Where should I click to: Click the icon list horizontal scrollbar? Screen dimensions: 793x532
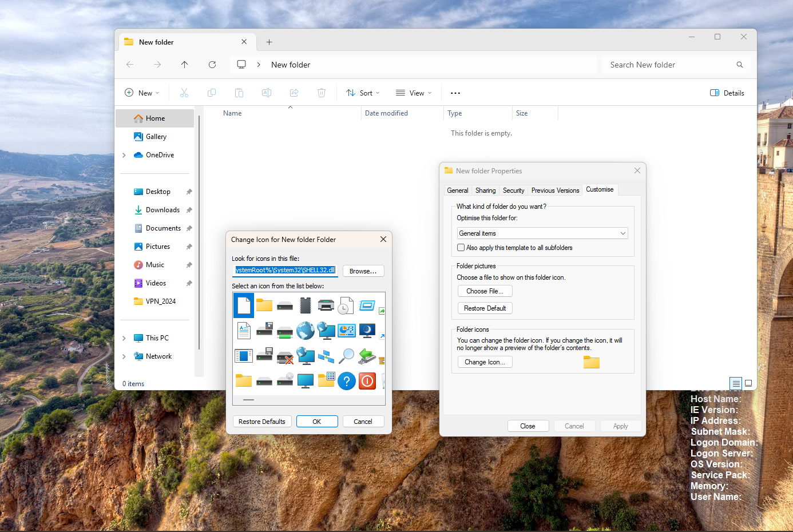(x=309, y=400)
